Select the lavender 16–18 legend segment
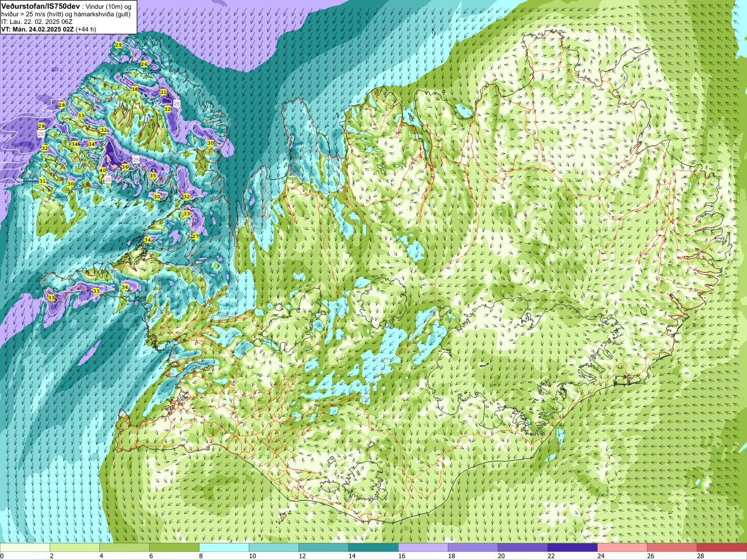 coord(423,548)
